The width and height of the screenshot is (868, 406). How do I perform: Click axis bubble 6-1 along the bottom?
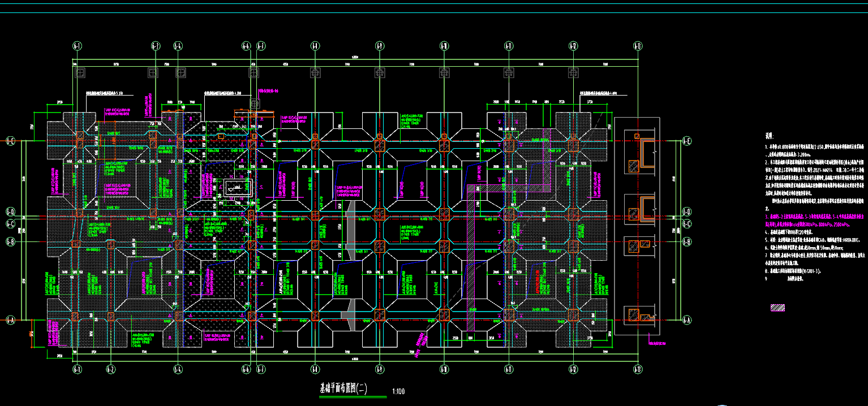coord(77,370)
